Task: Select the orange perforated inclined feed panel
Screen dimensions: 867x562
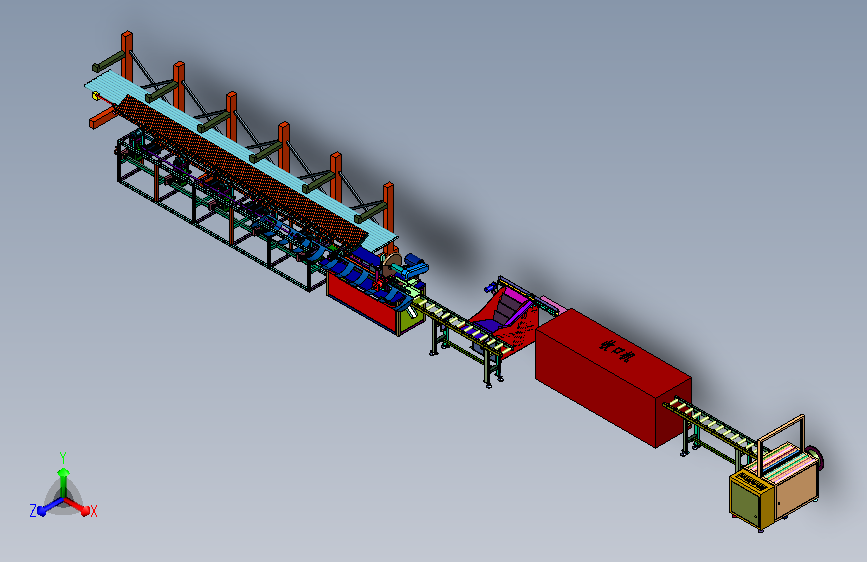Action: pyautogui.click(x=243, y=173)
